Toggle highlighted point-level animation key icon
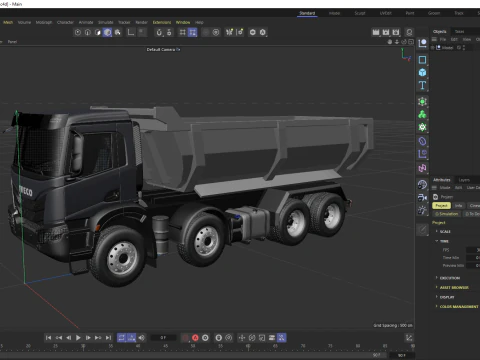Screen dimensions: 480x360 click(x=282, y=338)
